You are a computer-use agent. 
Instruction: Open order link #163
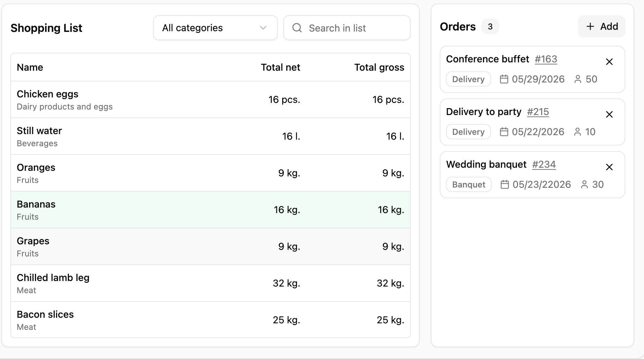click(x=546, y=59)
